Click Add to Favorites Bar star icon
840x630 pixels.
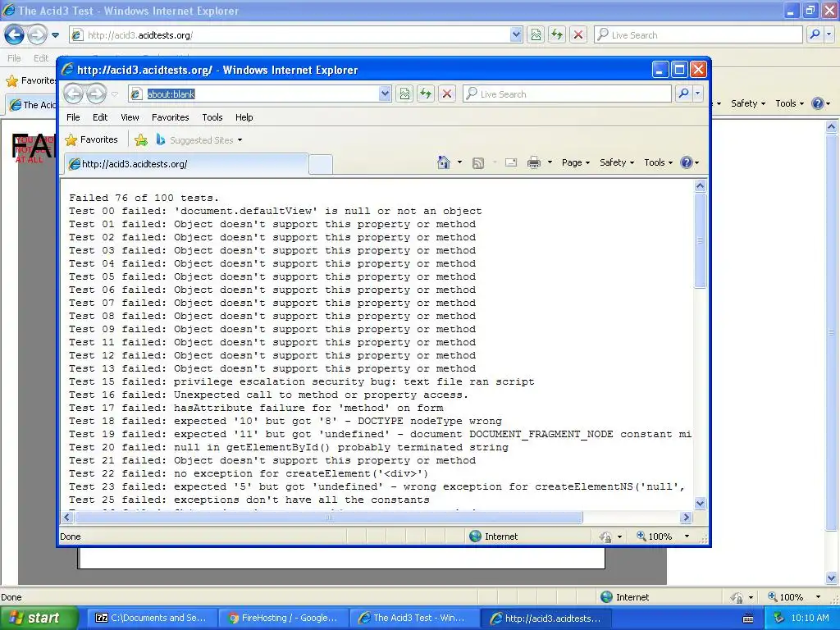point(141,139)
